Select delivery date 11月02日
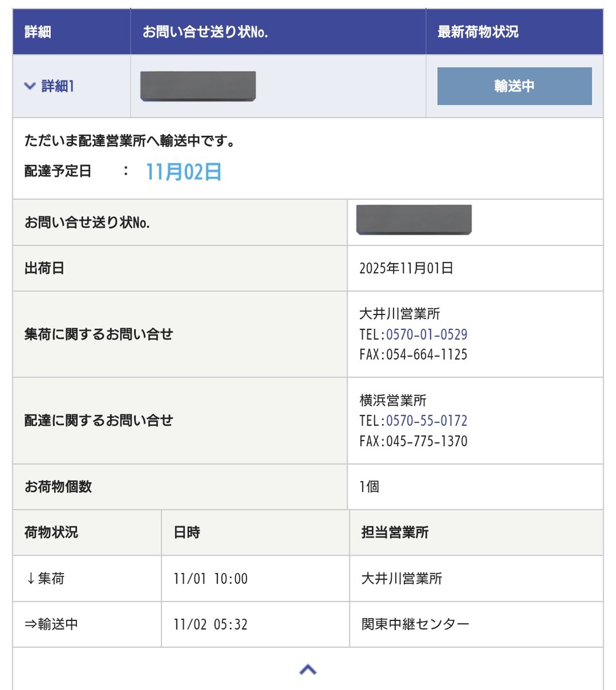The width and height of the screenshot is (616, 690). (x=184, y=172)
